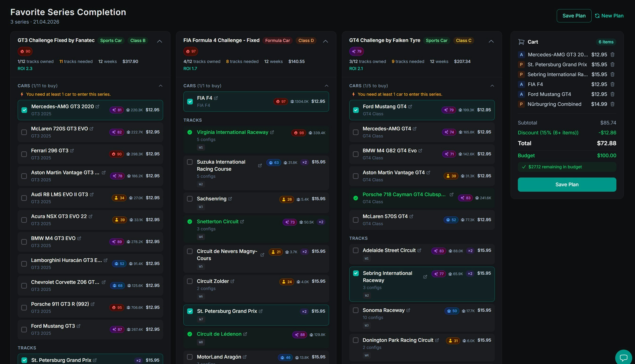The height and width of the screenshot is (364, 635).
Task: Uncheck the FIA F4 car checkbox
Action: (190, 102)
